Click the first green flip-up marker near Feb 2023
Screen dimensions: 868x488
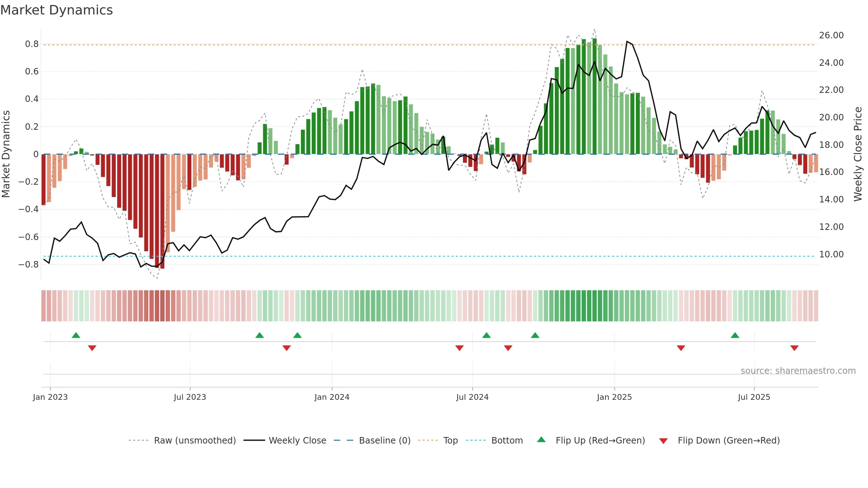(x=76, y=335)
